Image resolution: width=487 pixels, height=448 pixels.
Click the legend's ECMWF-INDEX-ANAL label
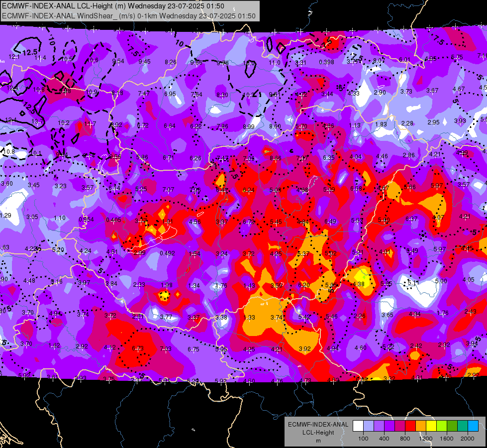pos(318,425)
